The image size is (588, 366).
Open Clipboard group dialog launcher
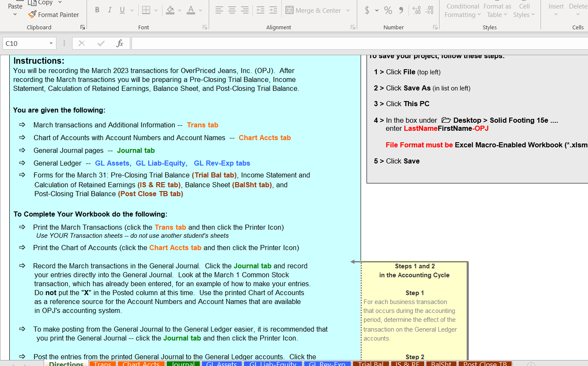tap(82, 27)
